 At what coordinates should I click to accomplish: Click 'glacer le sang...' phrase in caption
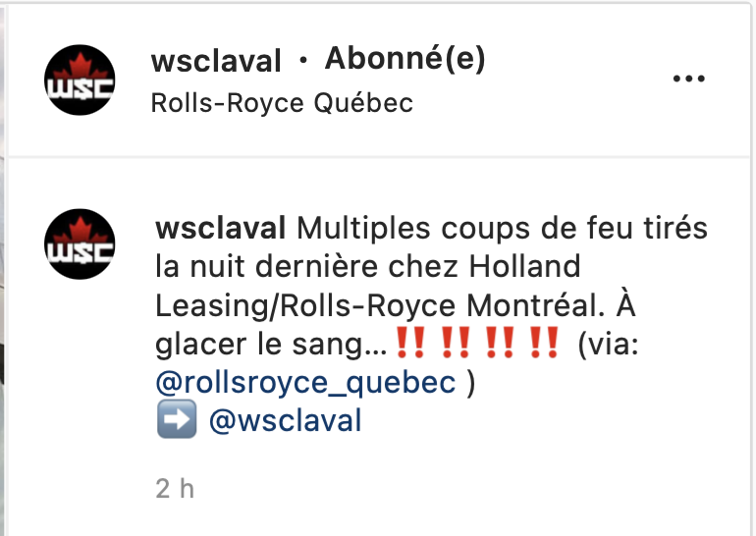[x=271, y=345]
